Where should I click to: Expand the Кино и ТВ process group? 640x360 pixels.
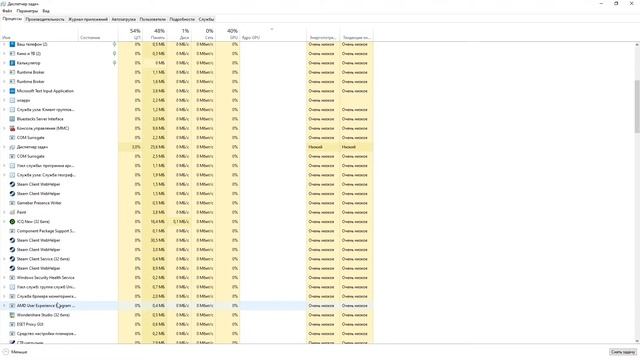tap(4, 53)
